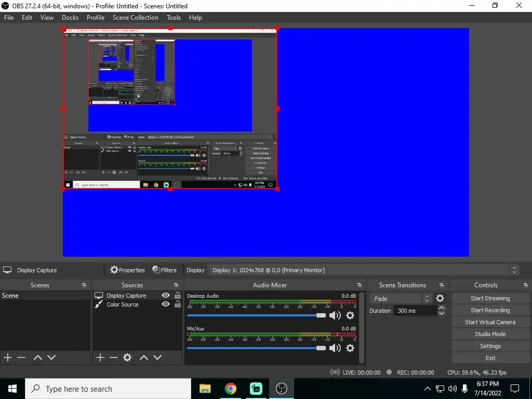This screenshot has width=532, height=399.
Task: Hide the Color Source layer
Action: 166,304
